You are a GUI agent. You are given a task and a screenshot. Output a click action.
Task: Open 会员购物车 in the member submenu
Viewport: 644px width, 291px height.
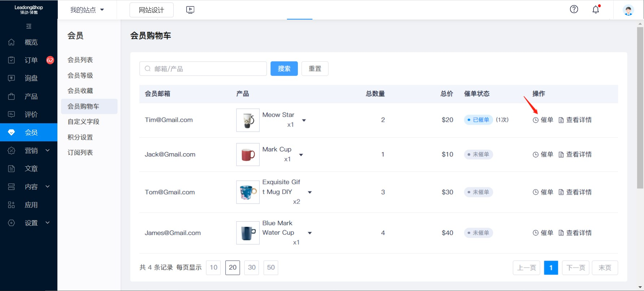89,106
